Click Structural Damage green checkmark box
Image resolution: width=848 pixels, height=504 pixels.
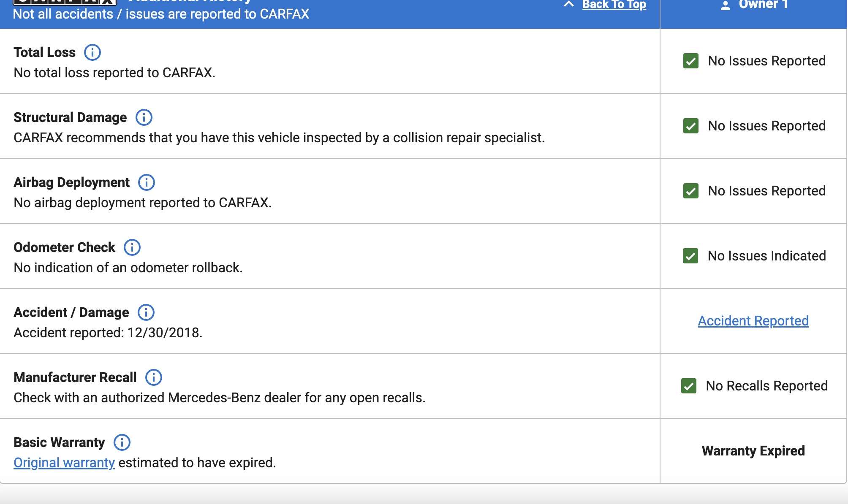pos(691,126)
